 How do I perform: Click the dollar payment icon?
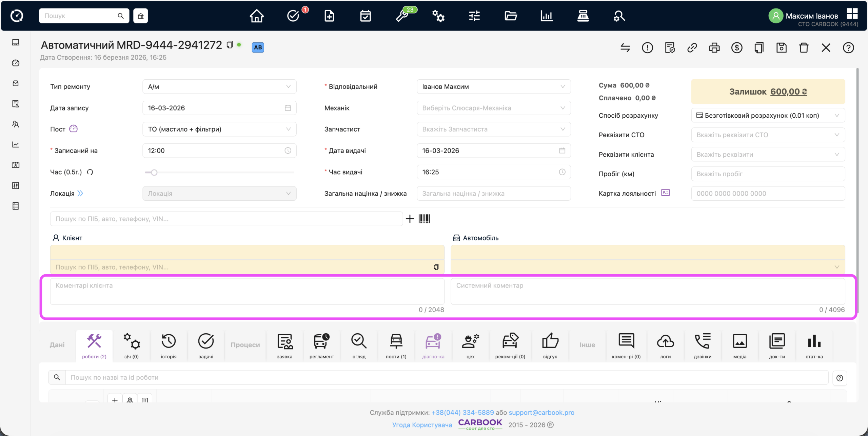pyautogui.click(x=736, y=48)
